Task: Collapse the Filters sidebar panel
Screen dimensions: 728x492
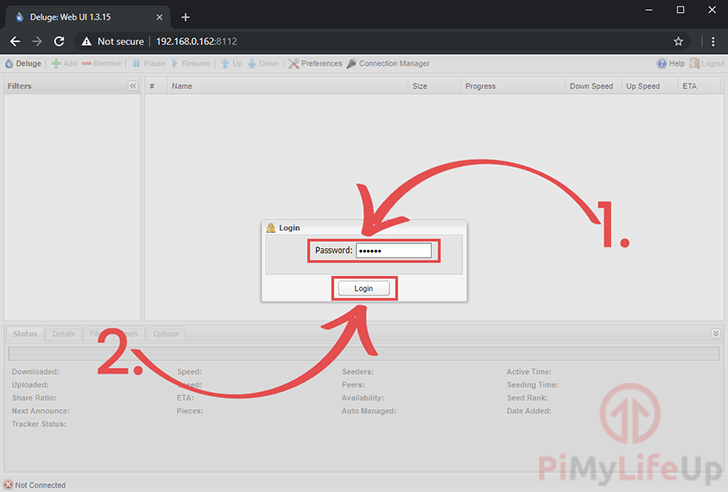Action: [133, 86]
